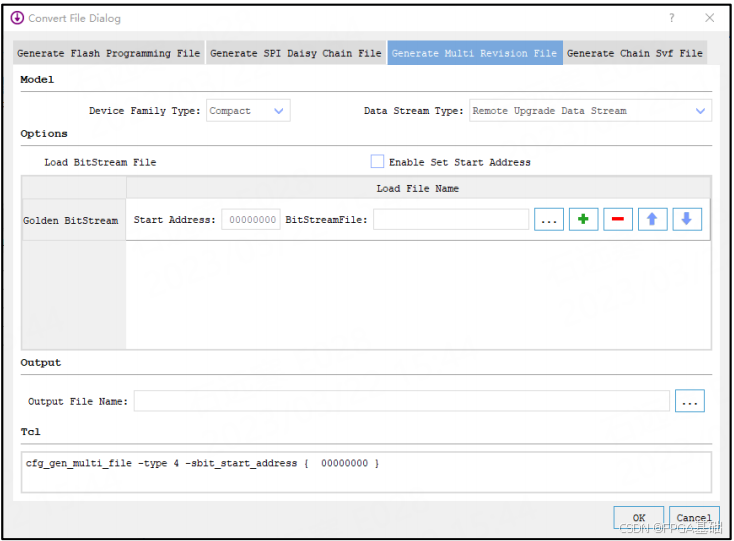Open the help question mark icon
Viewport: 734px width, 541px height.
tap(672, 18)
